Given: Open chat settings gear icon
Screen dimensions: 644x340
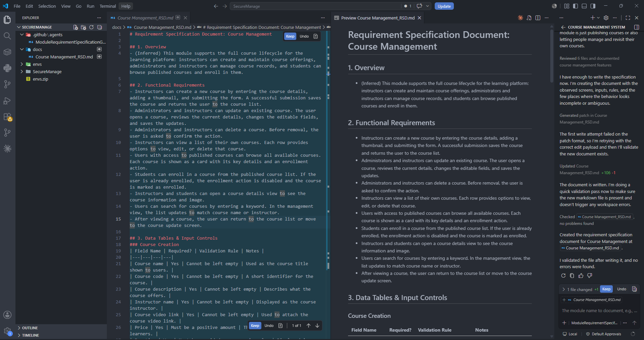Looking at the screenshot, I should (606, 18).
